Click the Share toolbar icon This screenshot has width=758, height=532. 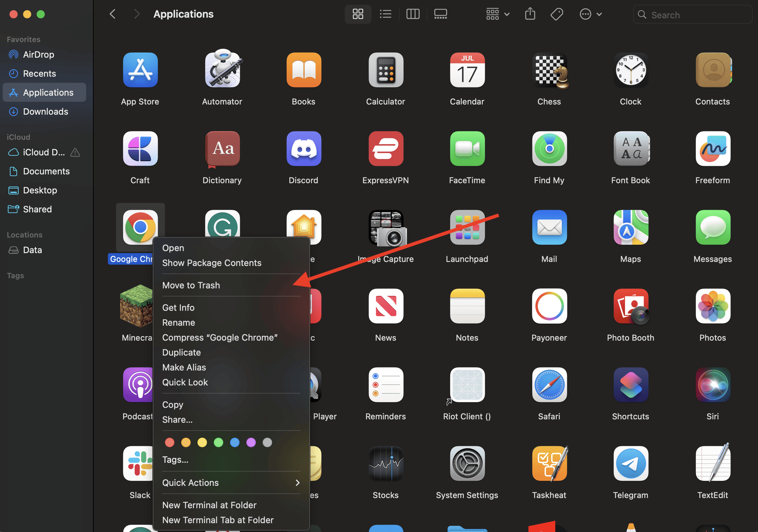point(530,14)
